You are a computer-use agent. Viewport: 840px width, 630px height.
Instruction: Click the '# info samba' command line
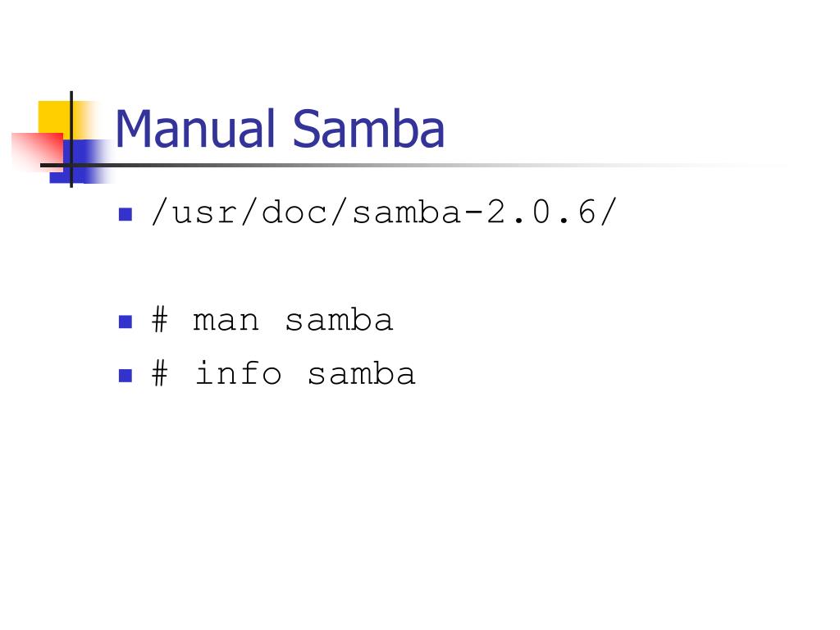tap(283, 373)
